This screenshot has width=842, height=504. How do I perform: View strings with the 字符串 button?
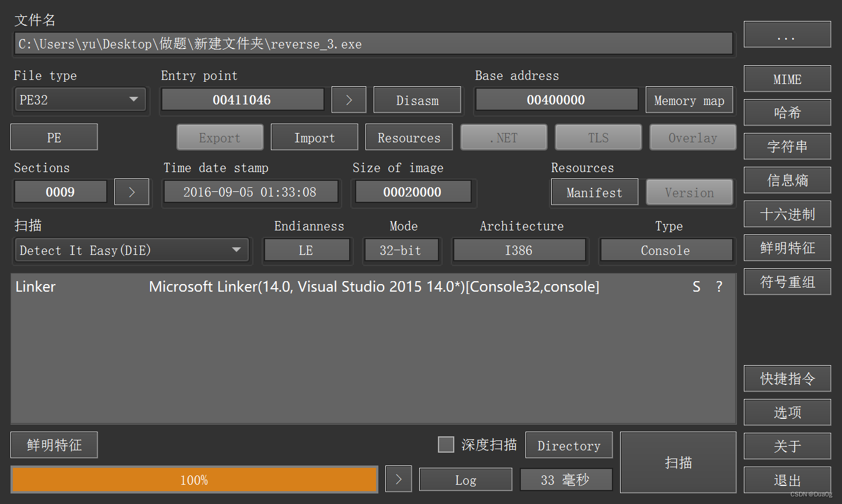(x=787, y=146)
